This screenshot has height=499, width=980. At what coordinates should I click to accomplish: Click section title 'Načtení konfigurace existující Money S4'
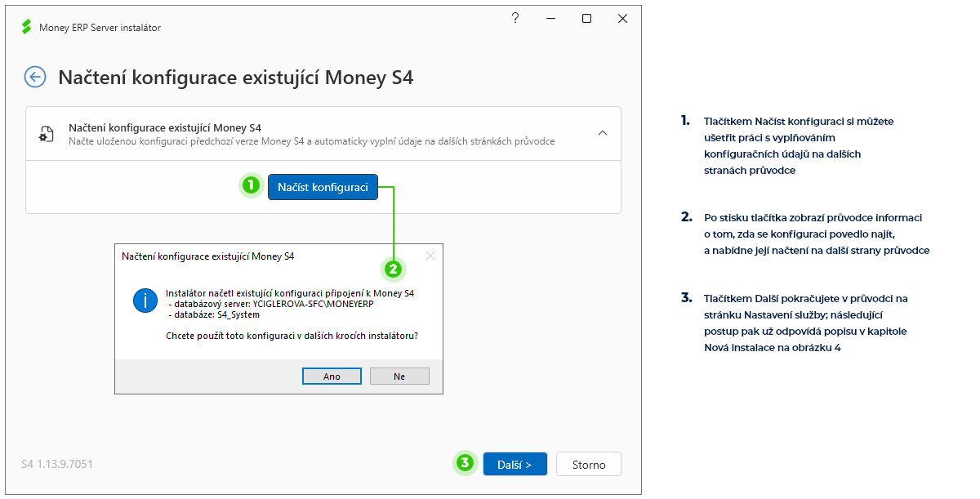pyautogui.click(x=165, y=127)
